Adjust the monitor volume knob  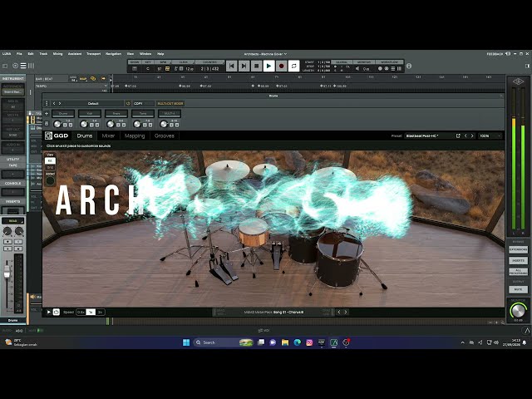[518, 310]
